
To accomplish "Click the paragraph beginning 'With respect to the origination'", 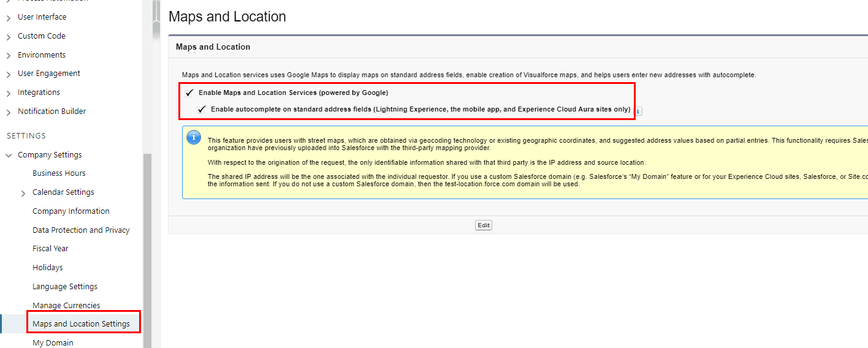I will 426,162.
